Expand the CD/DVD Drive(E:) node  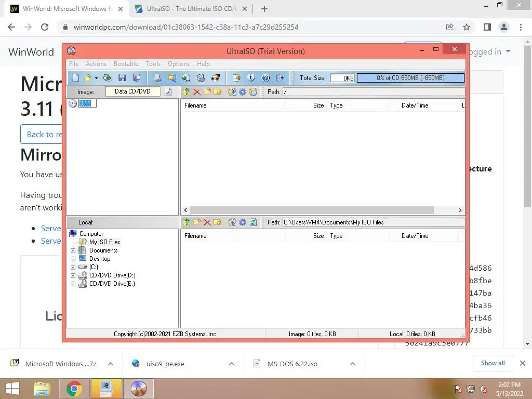pos(73,284)
